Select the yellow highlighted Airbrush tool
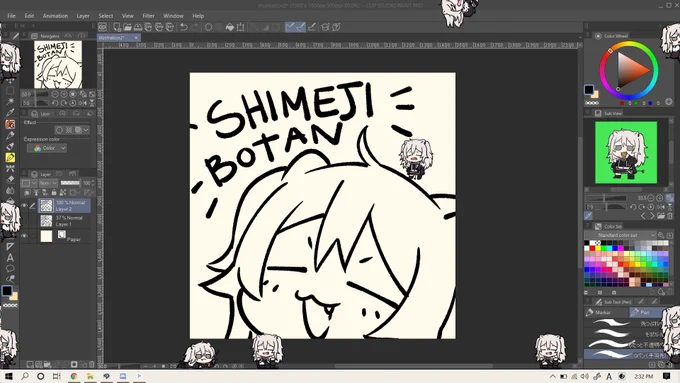Viewport: 680px width, 383px height. click(10, 157)
